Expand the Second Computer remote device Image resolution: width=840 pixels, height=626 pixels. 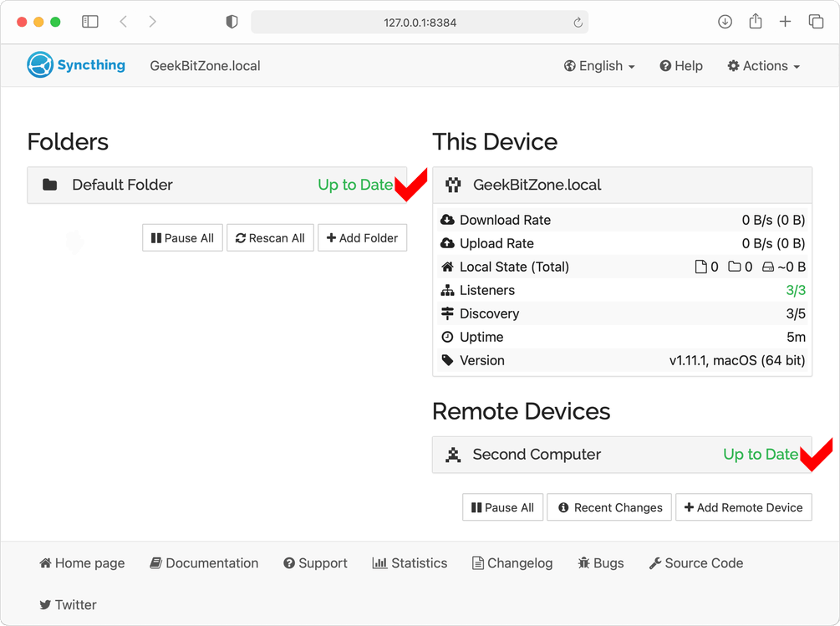622,455
